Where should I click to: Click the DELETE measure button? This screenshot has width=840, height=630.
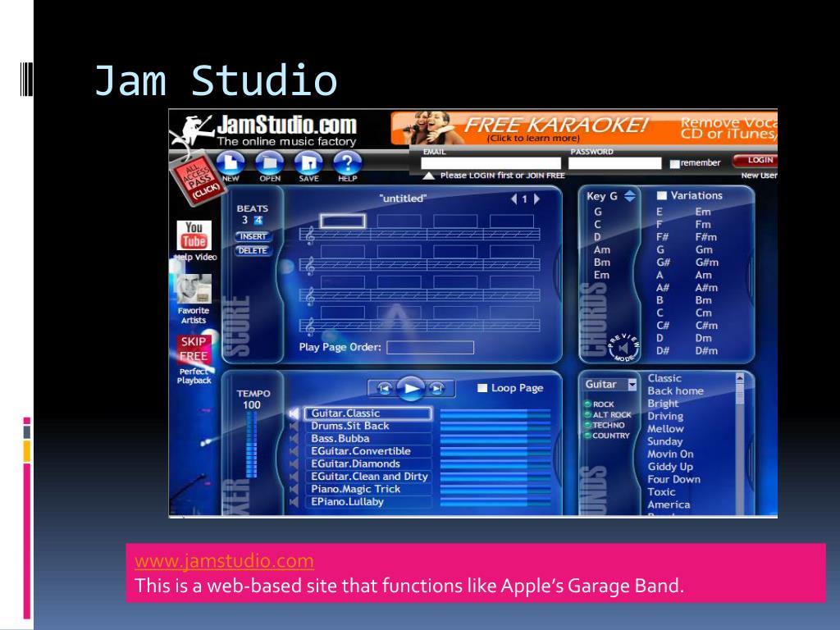point(253,250)
